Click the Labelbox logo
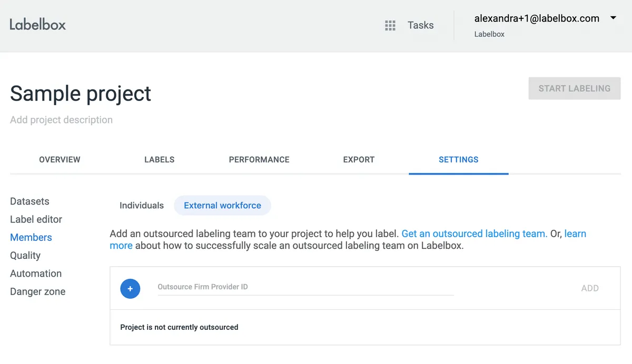Screen dimensions: 632x364 [38, 25]
